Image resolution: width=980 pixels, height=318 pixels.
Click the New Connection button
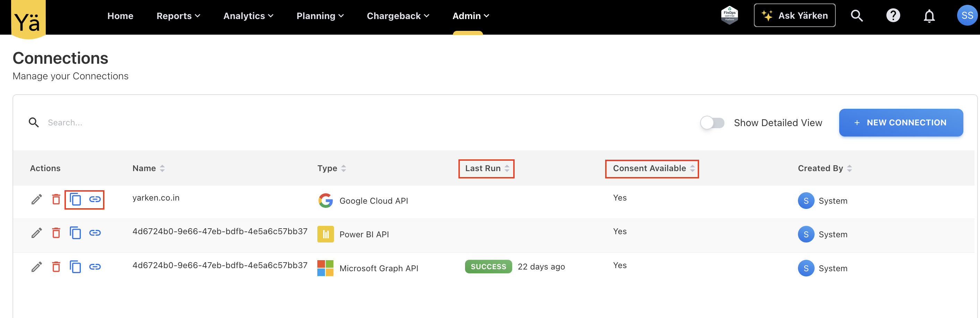coord(901,123)
